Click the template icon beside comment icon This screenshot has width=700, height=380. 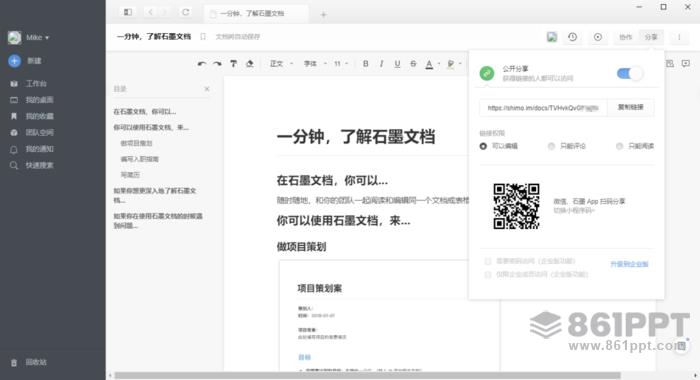click(x=670, y=64)
